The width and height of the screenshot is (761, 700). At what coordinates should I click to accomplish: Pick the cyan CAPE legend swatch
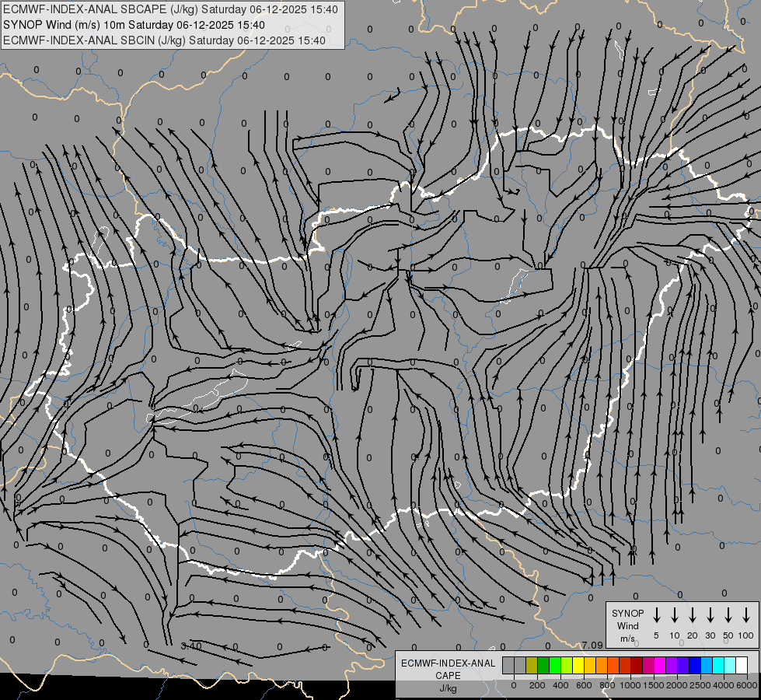(x=718, y=665)
